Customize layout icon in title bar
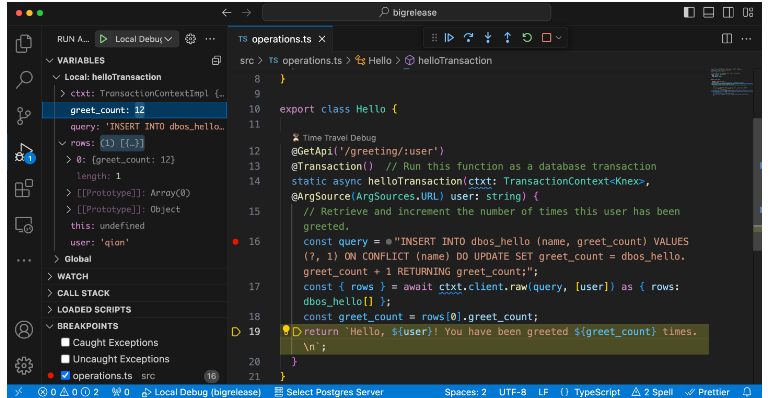The width and height of the screenshot is (770, 398). tap(748, 13)
